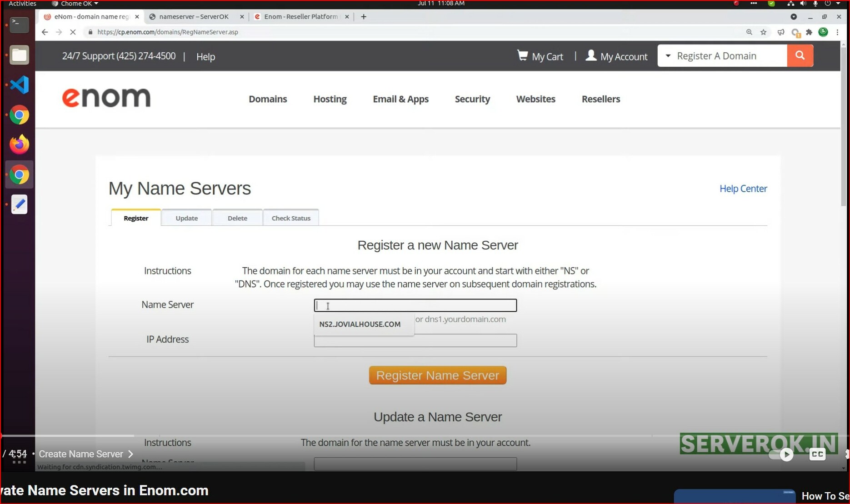850x504 pixels.
Task: Open Firefox from the dock
Action: 19,145
